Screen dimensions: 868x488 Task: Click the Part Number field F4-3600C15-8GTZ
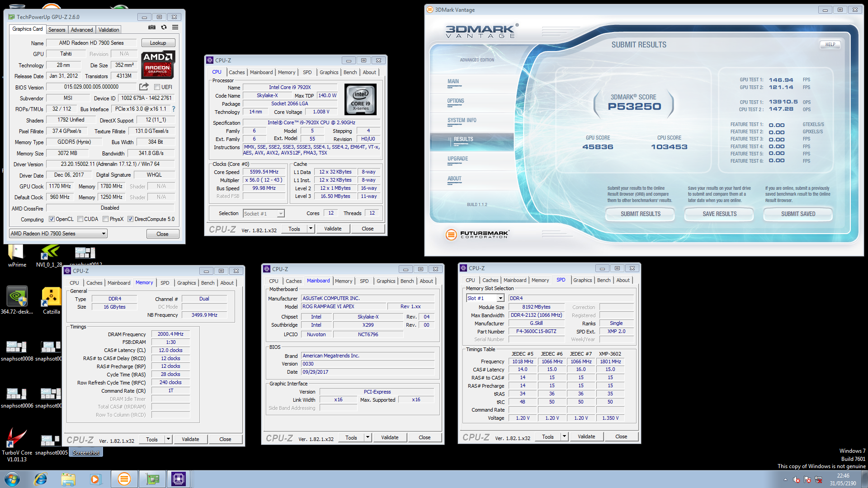tap(536, 332)
